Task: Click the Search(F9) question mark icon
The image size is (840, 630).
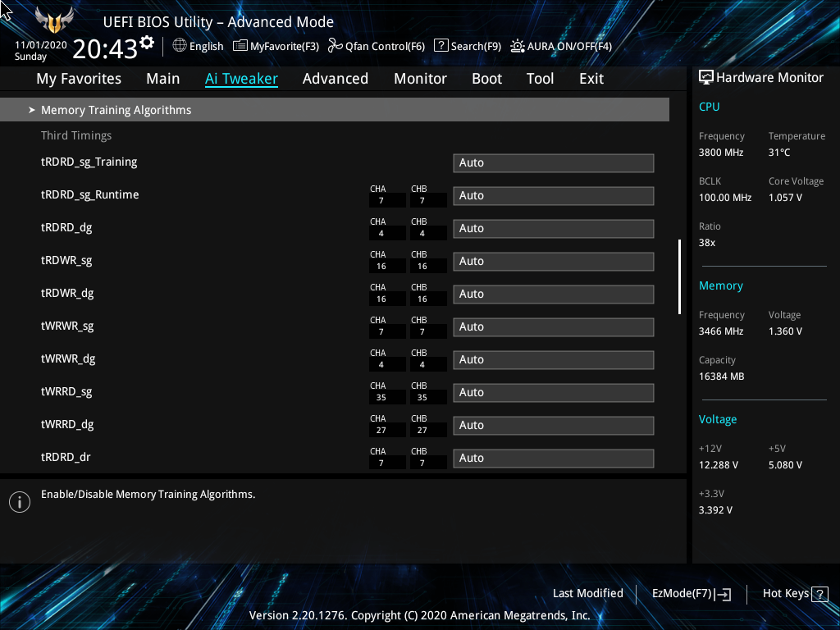Action: (441, 46)
